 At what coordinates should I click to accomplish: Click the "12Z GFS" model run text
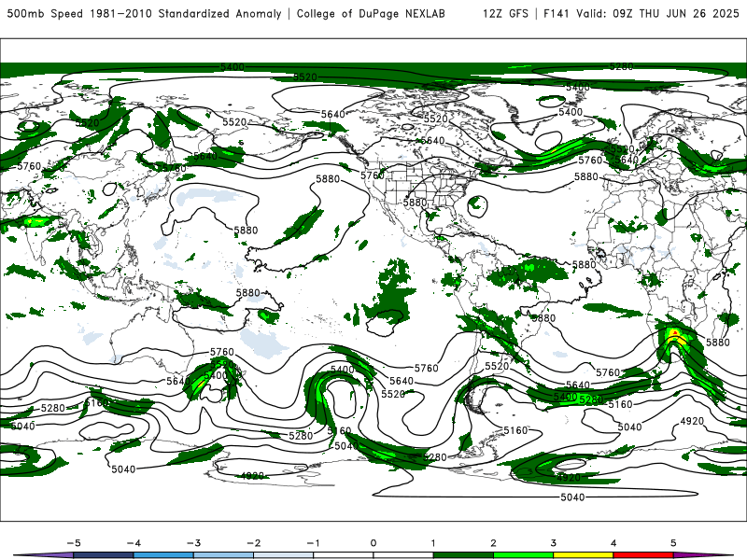[505, 13]
